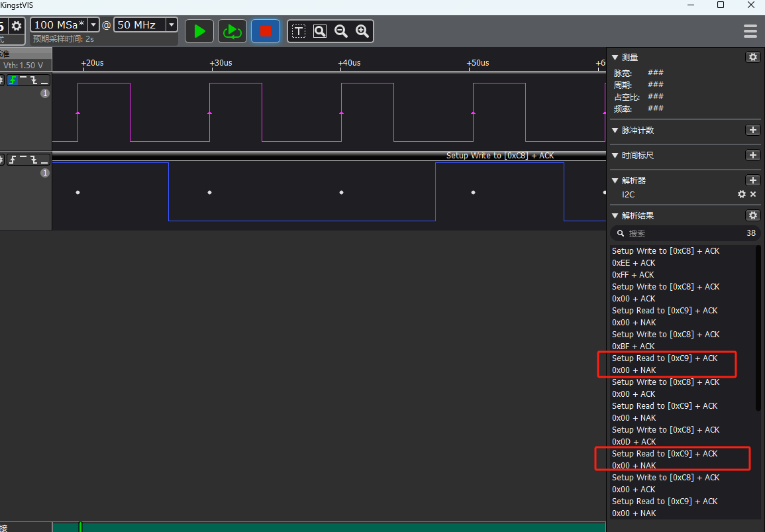The image size is (765, 532).
Task: Click the result count 38
Action: coord(751,233)
